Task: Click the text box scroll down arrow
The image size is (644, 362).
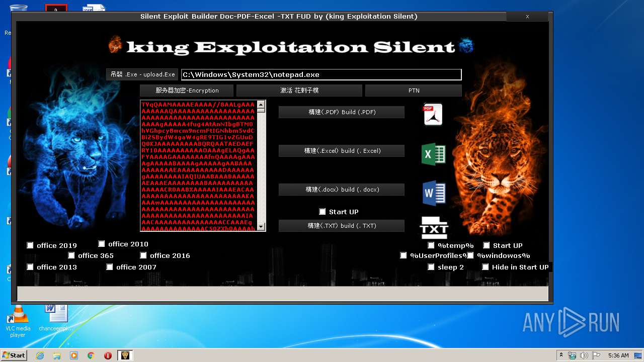Action: point(261,227)
